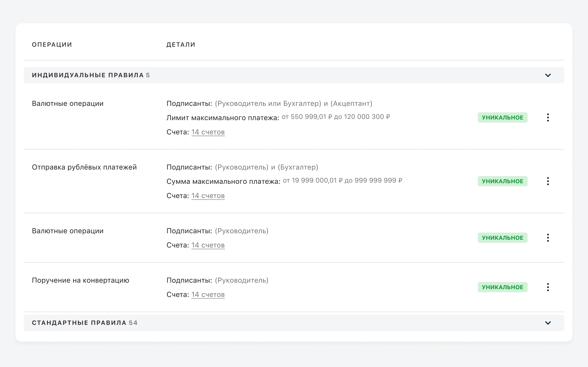The image size is (588, 367).
Task: Click the Стандартные правила 54 section header
Action: pos(85,323)
